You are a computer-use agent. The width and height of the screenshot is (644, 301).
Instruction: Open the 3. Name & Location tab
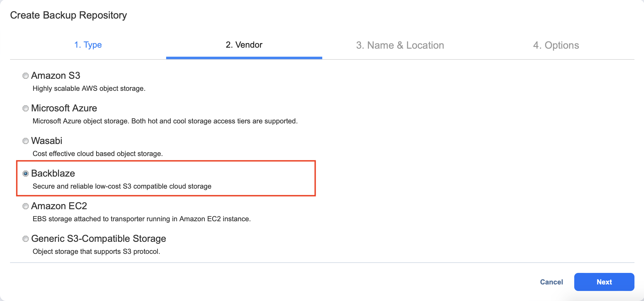[400, 45]
